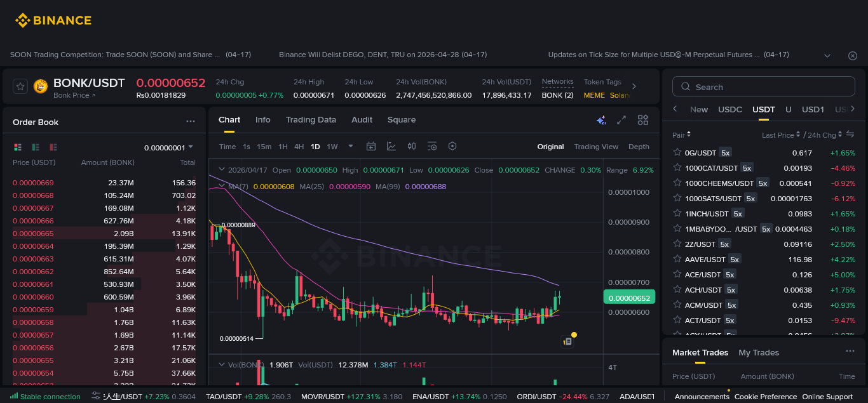
Task: Sort market list by 24h Chg
Action: (825, 135)
